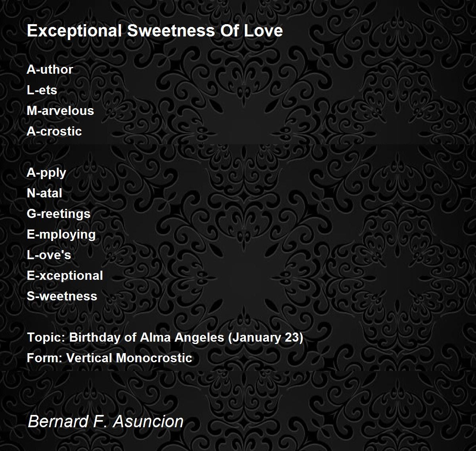Click the word S-weetness
This screenshot has width=476, height=451.
tap(62, 296)
